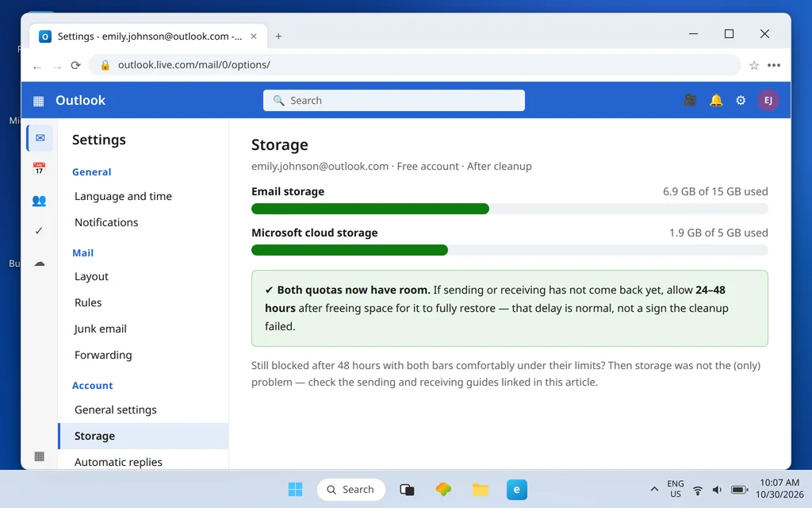
Task: Open the settings gear in the Outlook header
Action: (741, 101)
